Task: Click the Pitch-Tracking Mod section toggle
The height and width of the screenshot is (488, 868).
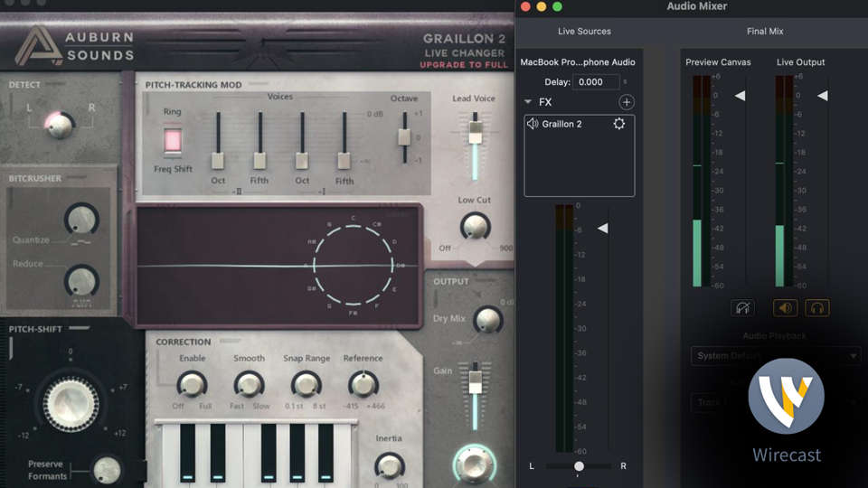Action: (258, 84)
